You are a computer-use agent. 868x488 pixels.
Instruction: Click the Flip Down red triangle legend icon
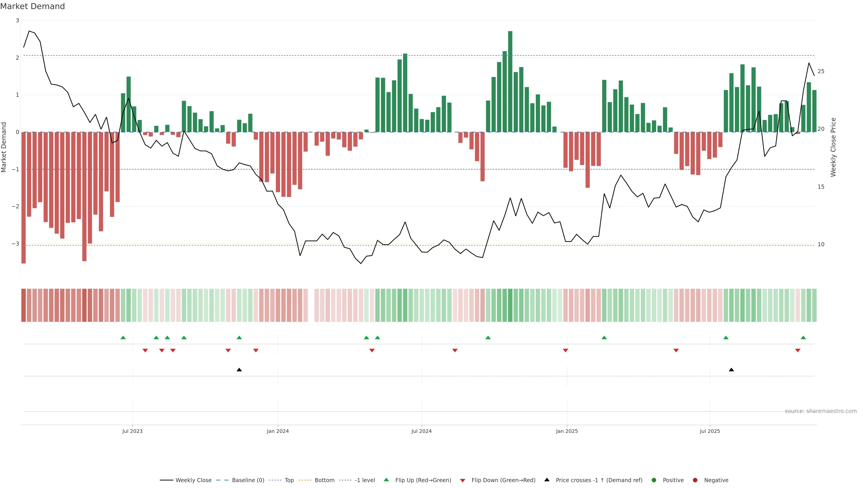point(463,480)
